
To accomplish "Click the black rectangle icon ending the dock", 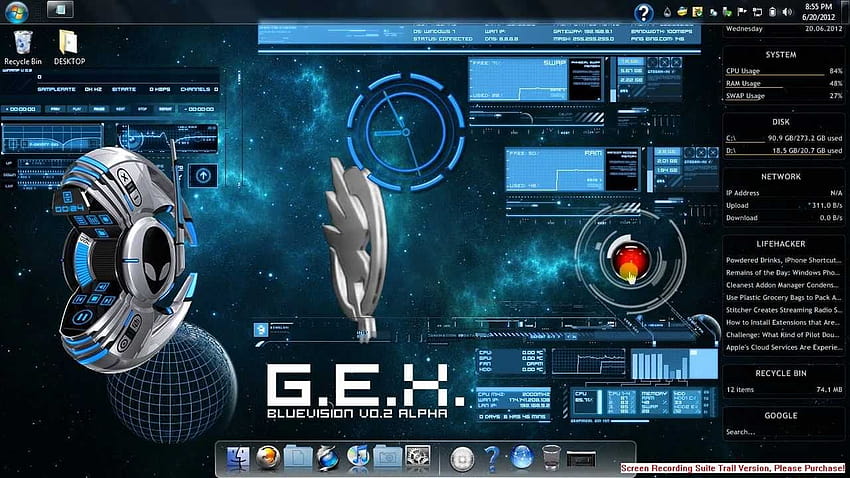I will pyautogui.click(x=581, y=459).
